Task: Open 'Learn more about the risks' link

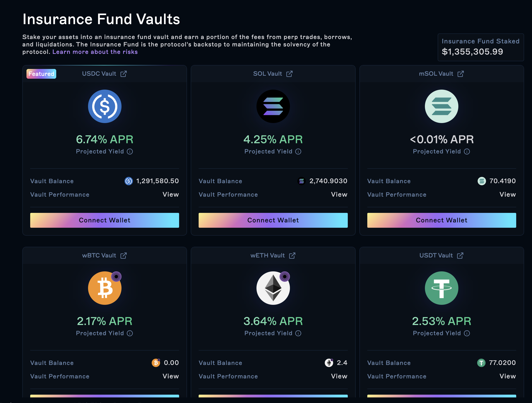Action: [x=95, y=52]
